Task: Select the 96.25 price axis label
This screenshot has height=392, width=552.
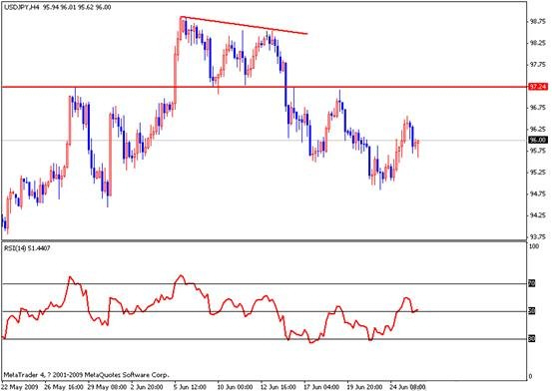Action: click(x=538, y=129)
